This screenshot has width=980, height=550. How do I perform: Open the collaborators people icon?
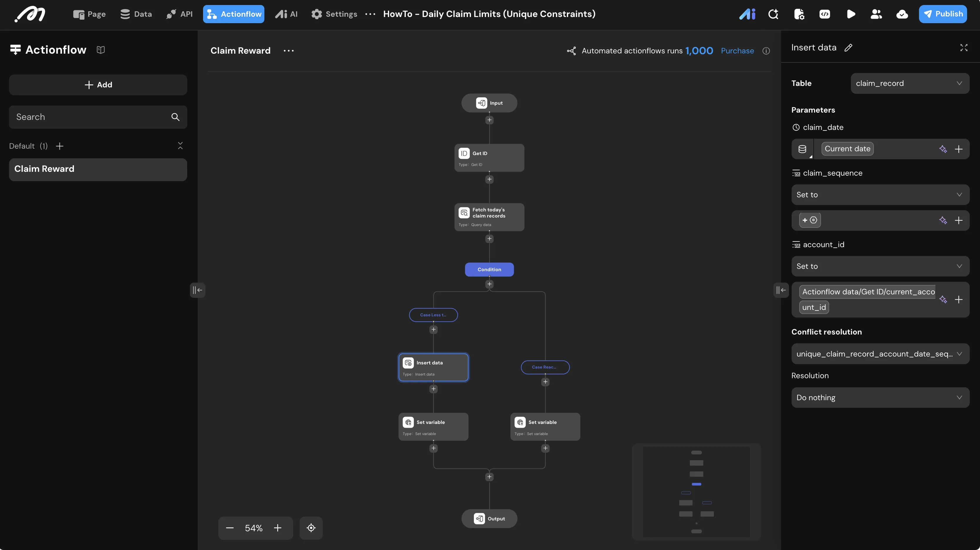point(876,14)
